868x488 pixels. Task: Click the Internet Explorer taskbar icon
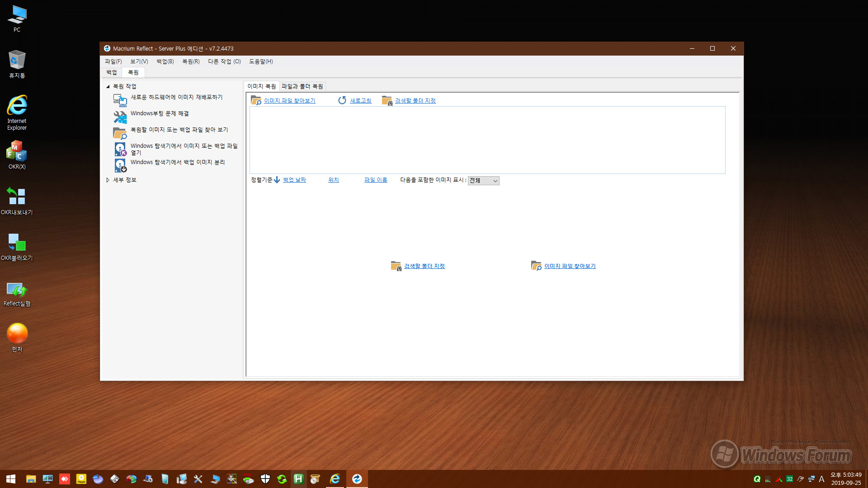point(335,479)
